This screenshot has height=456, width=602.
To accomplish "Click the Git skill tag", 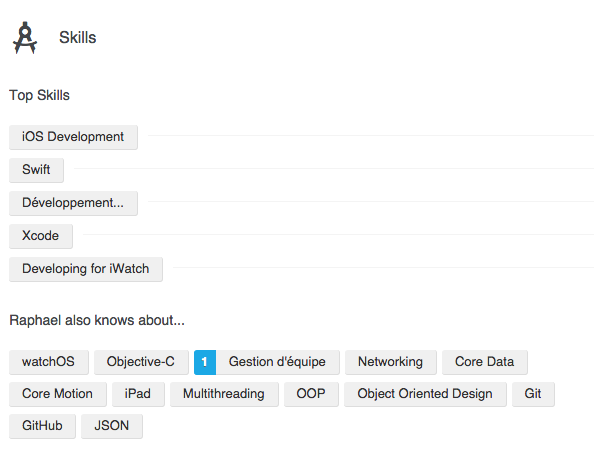I will [x=533, y=394].
